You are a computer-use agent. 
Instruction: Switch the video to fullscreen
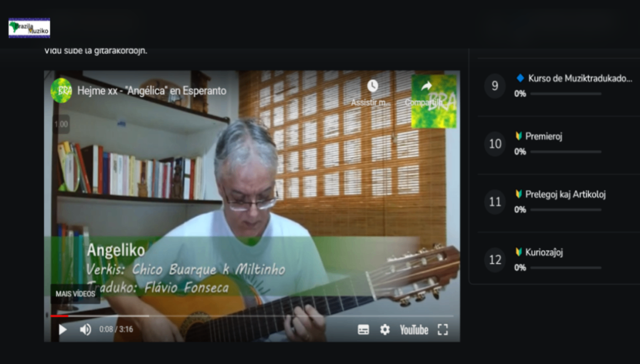click(x=443, y=329)
